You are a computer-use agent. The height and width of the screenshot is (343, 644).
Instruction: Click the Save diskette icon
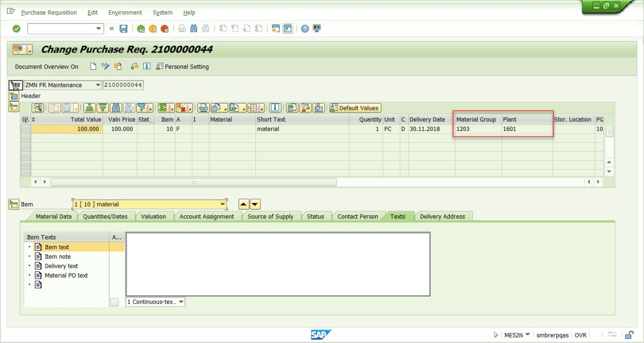[123, 28]
